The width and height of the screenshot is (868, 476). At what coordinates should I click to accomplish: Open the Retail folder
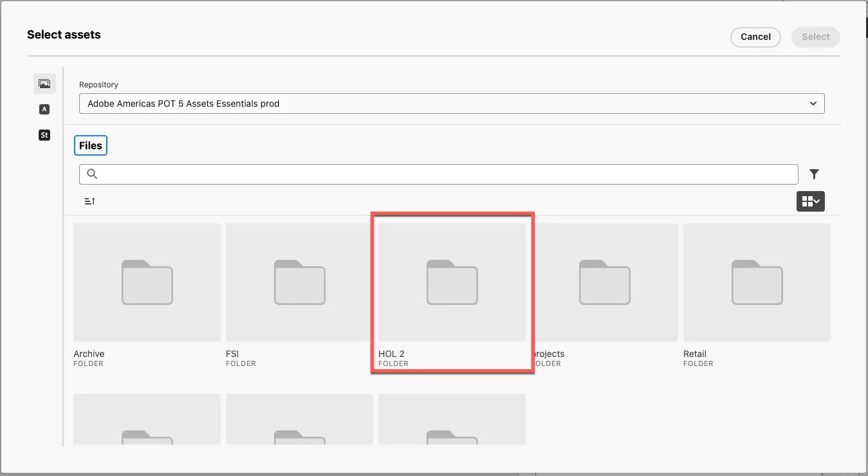point(757,295)
